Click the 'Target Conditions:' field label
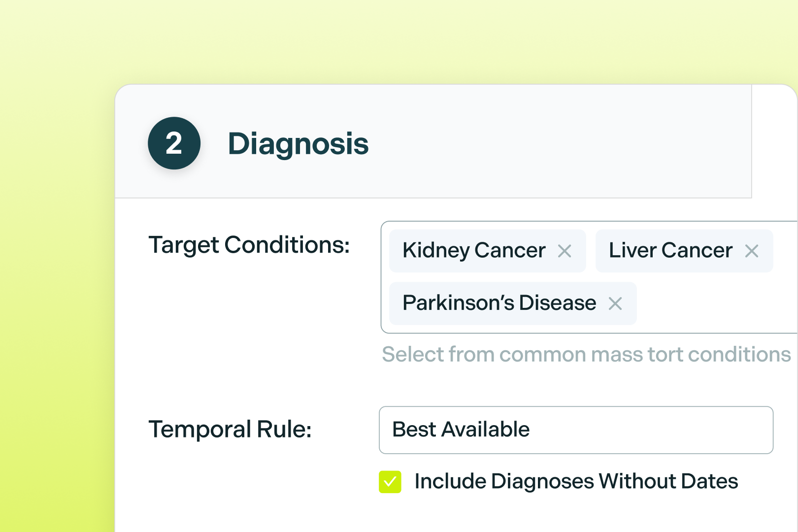The image size is (798, 532). coord(249,245)
